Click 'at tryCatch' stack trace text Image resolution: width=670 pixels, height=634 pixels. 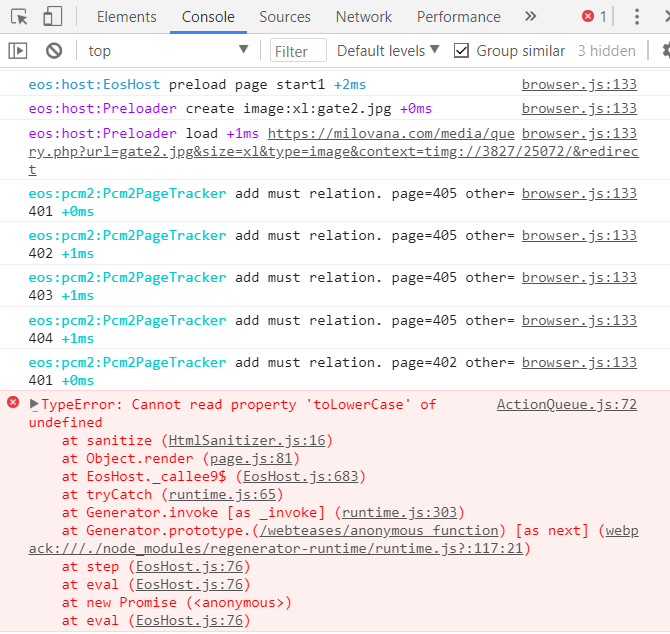(x=107, y=494)
